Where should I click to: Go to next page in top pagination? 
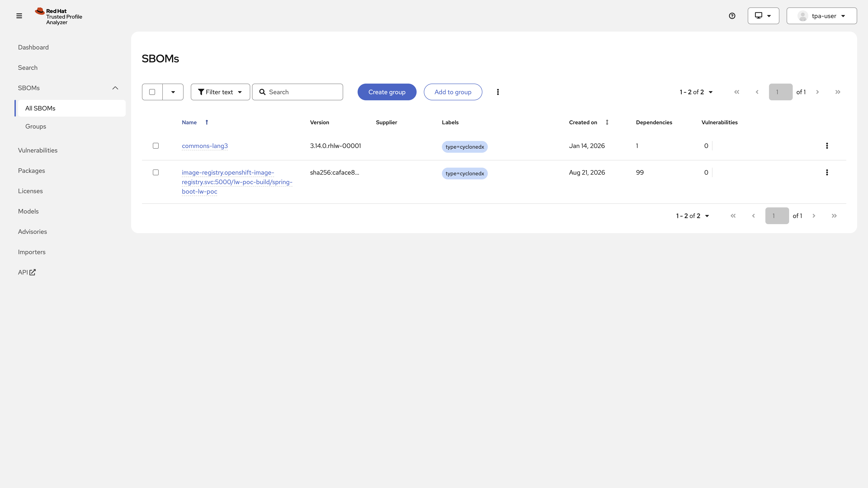(x=817, y=92)
